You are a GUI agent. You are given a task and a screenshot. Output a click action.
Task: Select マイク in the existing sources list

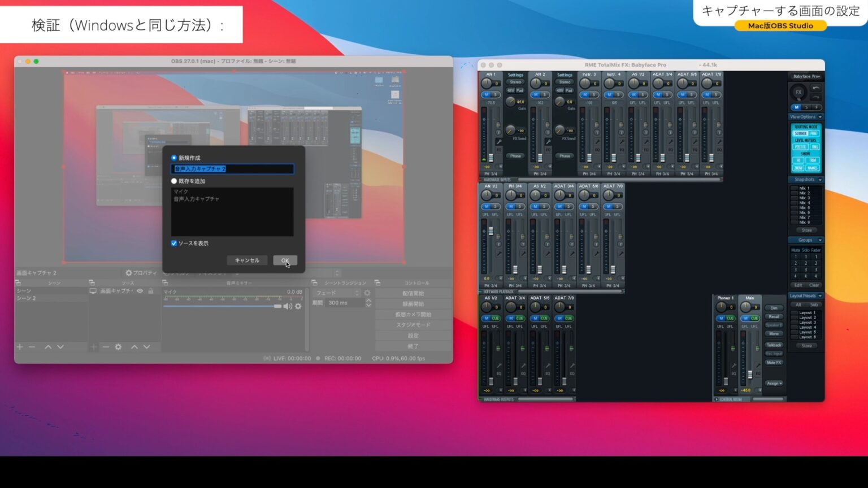tap(232, 191)
